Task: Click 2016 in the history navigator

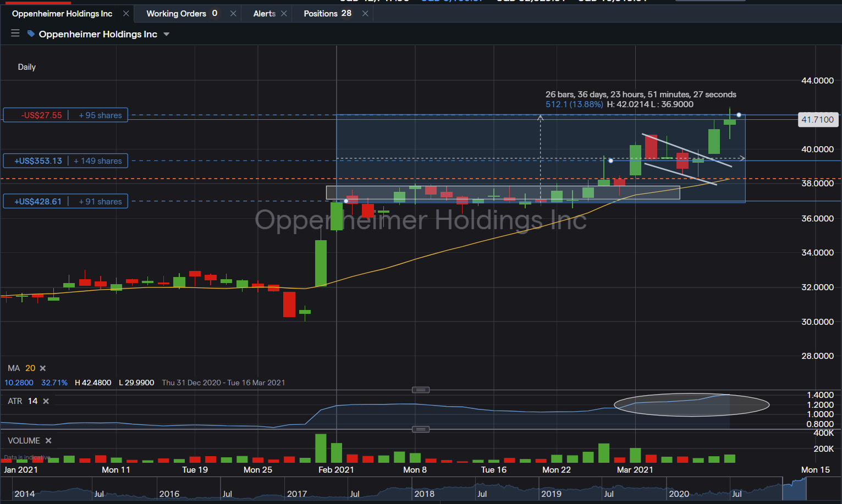Action: [169, 494]
